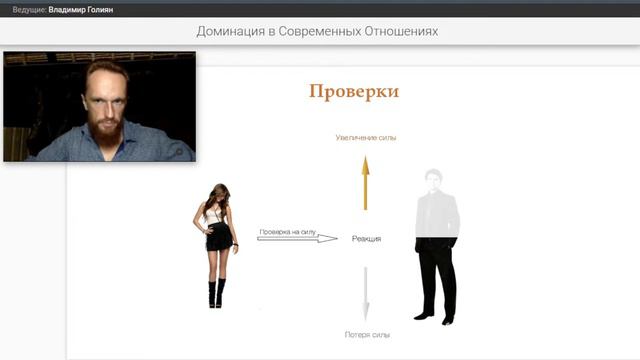Click the 'Реакция' text on slide
The height and width of the screenshot is (360, 640).
366,239
